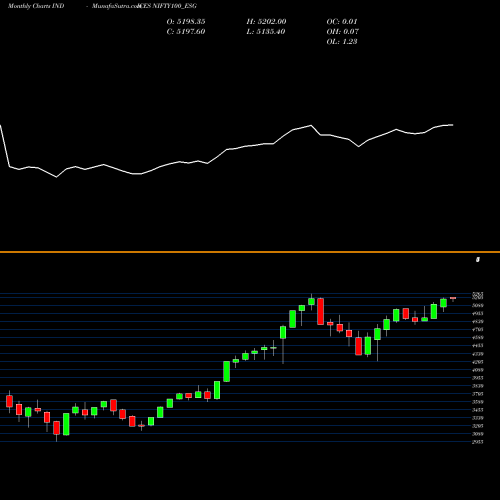
Task: Click the 3453 price axis label
Action: (478, 410)
